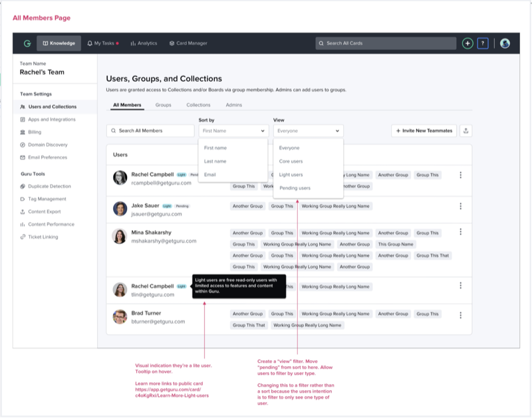Open My Tasks notifications
Viewport: 532px width, 418px height.
(x=103, y=43)
